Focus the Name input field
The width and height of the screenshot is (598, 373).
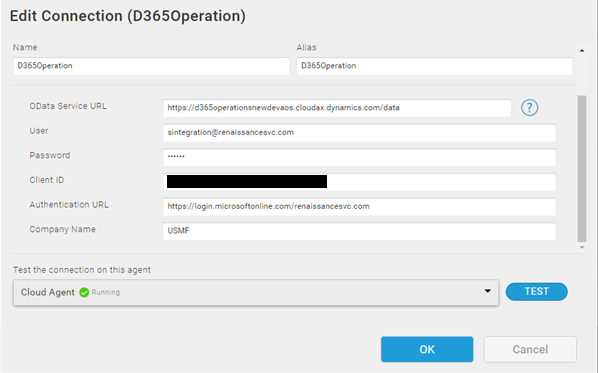tap(151, 66)
